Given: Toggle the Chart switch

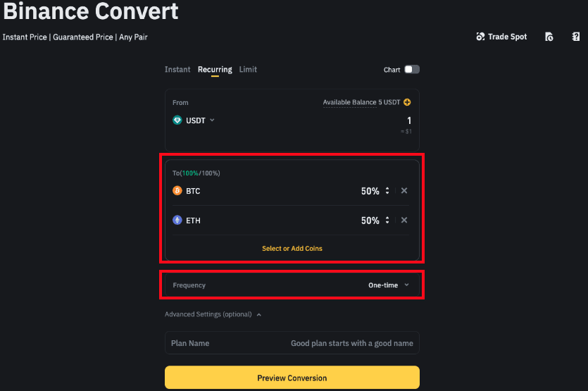Looking at the screenshot, I should click(x=411, y=70).
